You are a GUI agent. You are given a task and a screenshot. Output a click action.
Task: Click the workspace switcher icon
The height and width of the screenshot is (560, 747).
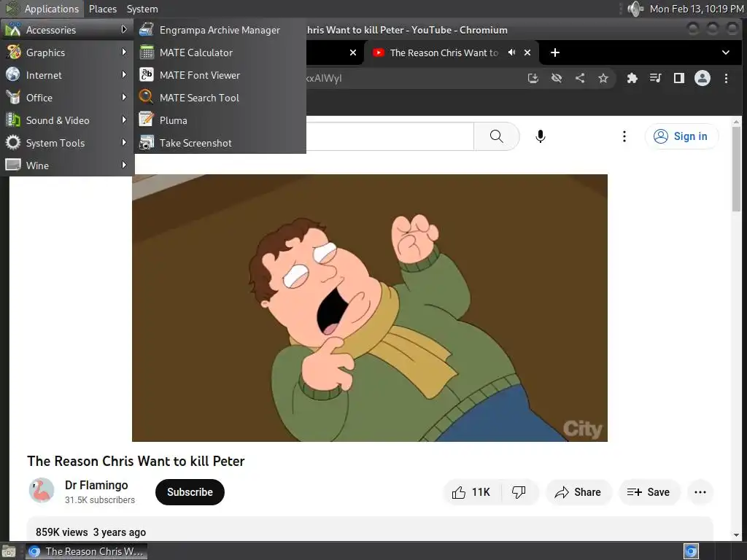(x=691, y=551)
